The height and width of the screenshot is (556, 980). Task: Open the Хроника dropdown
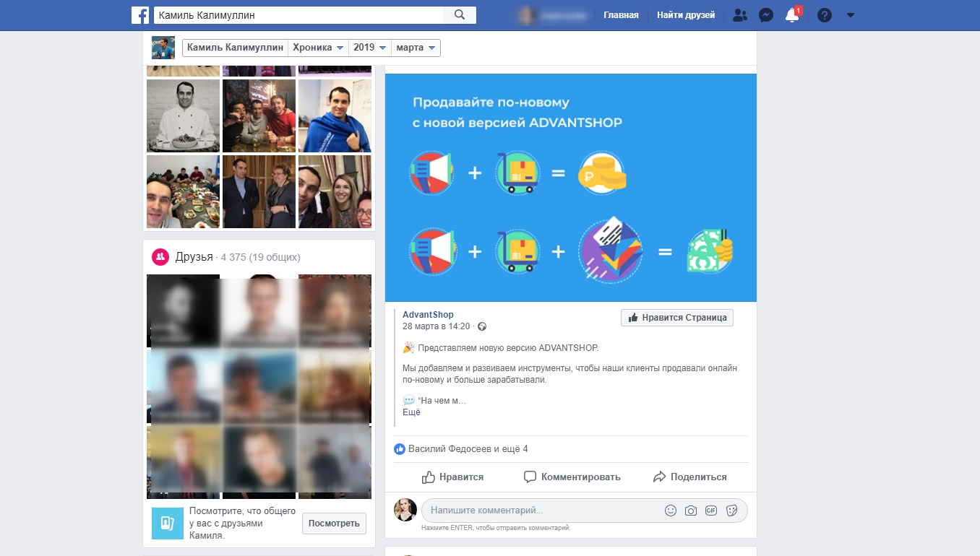[318, 48]
